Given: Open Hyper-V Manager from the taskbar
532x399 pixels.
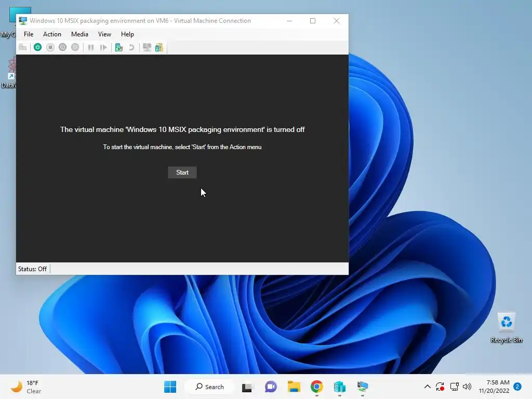Looking at the screenshot, I should tap(339, 387).
